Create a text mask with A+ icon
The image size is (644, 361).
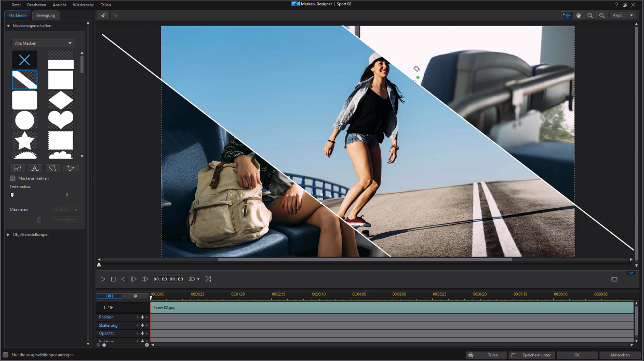click(35, 168)
